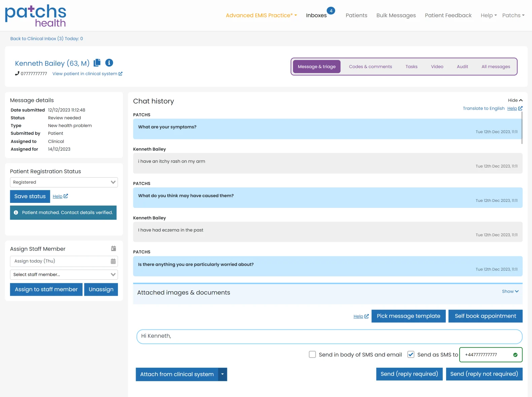Click the Inboxes notification badge
Image resolution: width=532 pixels, height=397 pixels.
331,11
